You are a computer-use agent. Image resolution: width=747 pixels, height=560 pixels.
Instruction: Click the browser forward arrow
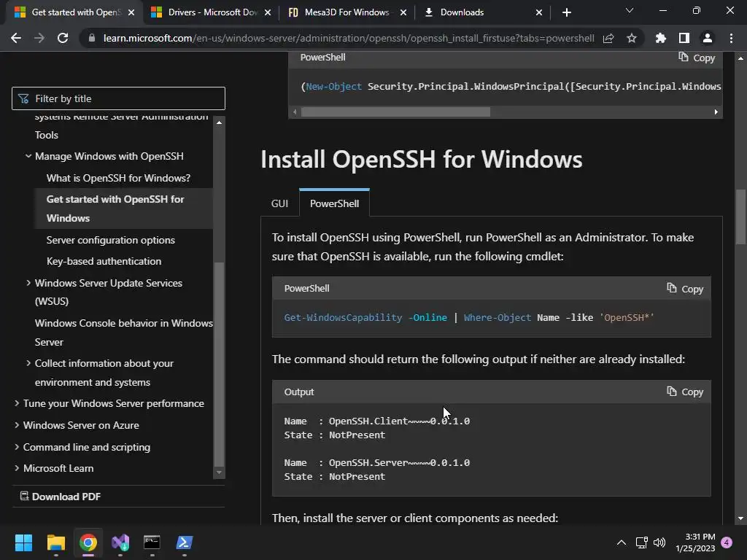pyautogui.click(x=39, y=38)
